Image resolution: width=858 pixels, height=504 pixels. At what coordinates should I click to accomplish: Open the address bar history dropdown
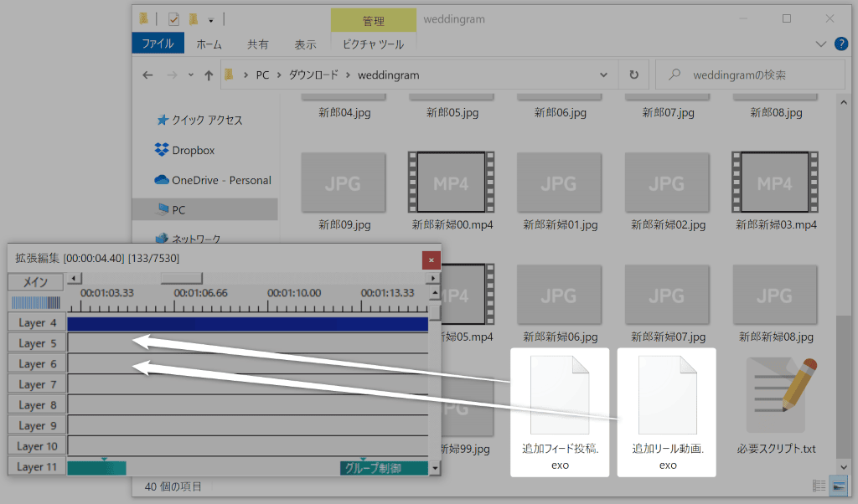click(608, 75)
